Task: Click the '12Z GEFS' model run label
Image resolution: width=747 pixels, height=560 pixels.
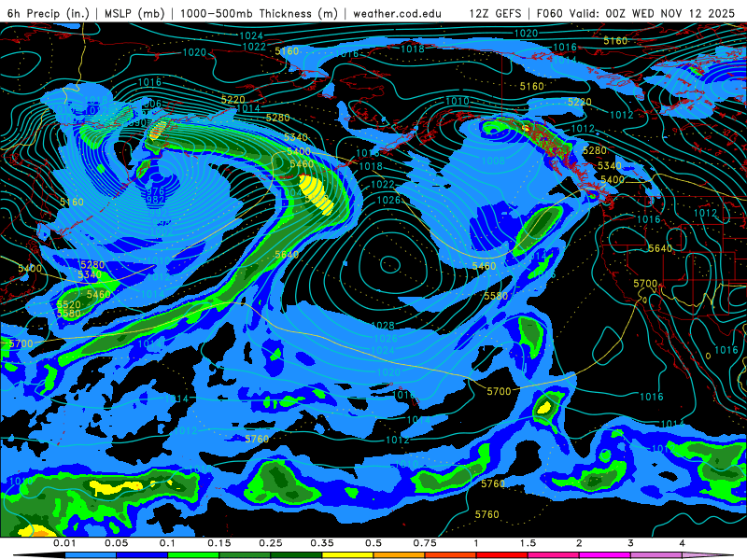Action: pyautogui.click(x=496, y=13)
